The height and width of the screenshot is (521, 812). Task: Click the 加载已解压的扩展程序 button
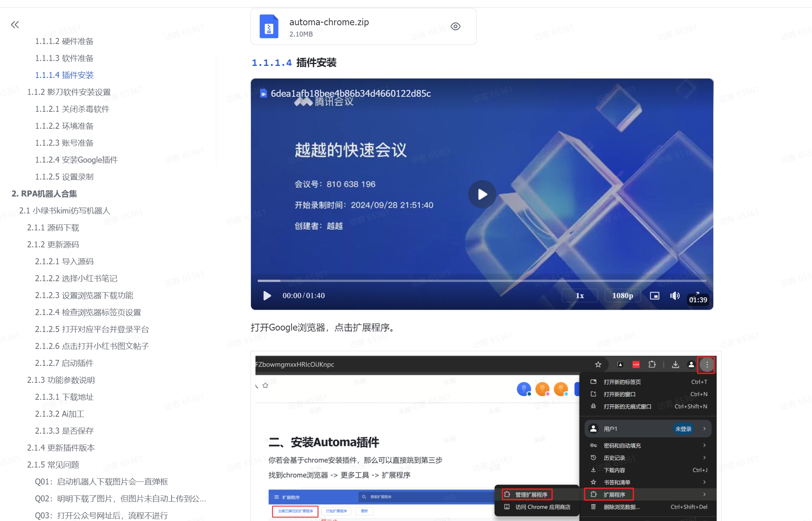(295, 511)
